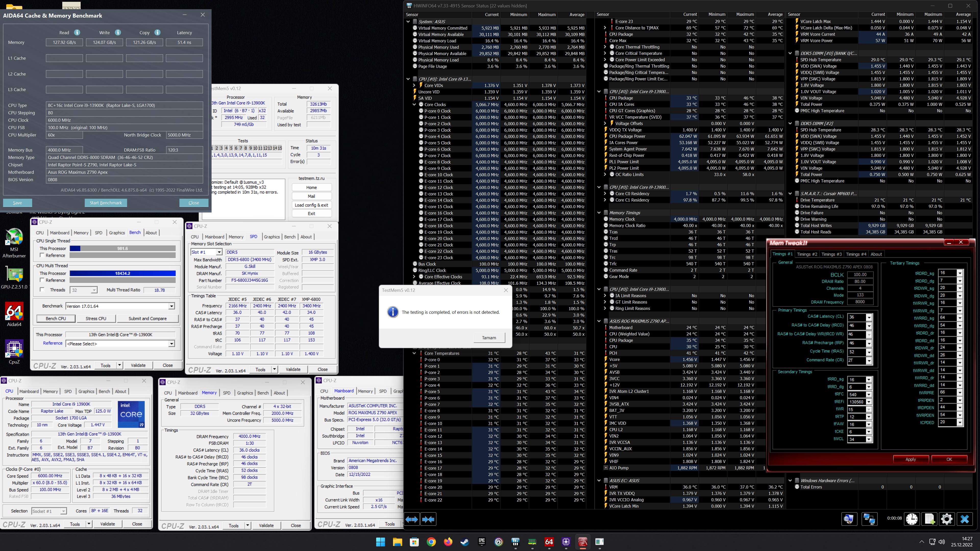The image size is (980, 551).
Task: Switch to Timings #4 tab in Mem TweakIt
Action: (856, 254)
